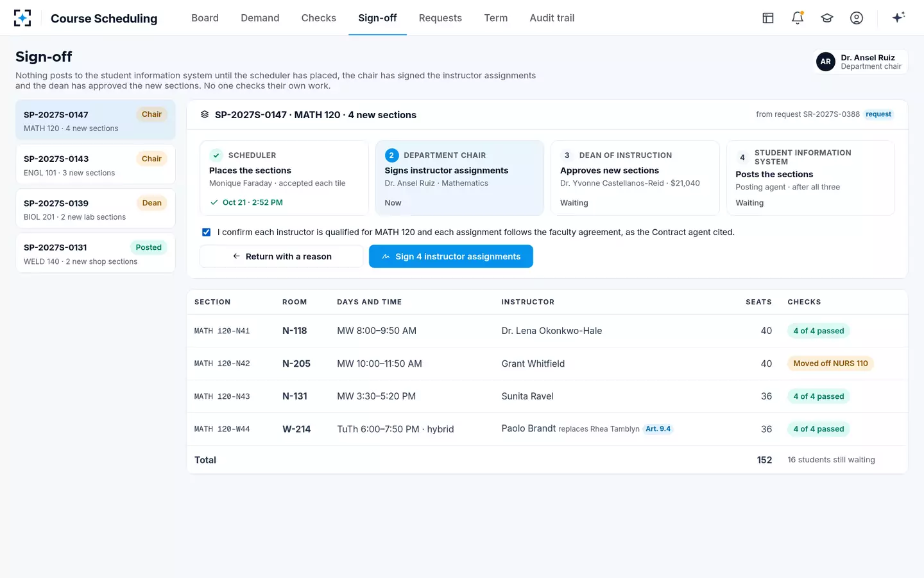
Task: Click the Oct 21 · 2:52 PM timestamp
Action: tap(253, 202)
